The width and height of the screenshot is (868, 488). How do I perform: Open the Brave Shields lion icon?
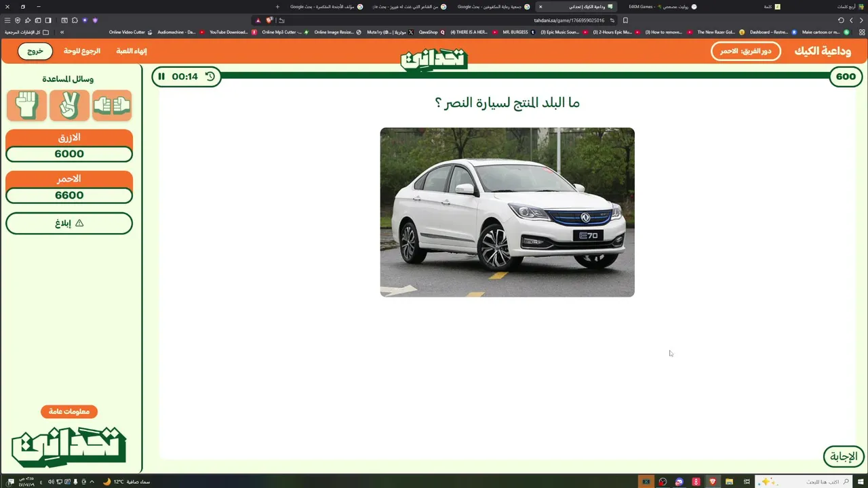[x=269, y=20]
